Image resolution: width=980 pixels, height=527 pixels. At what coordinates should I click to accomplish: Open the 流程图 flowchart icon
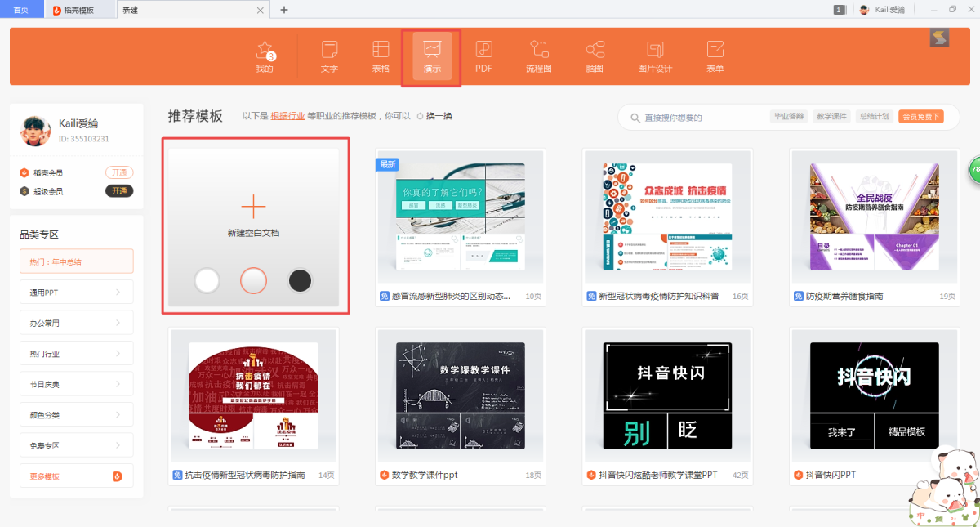coord(538,56)
